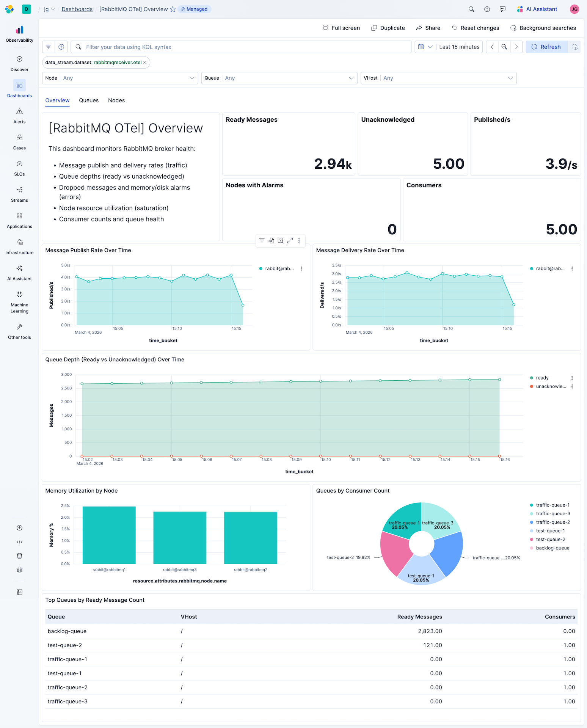Open the D space selector
The width and height of the screenshot is (587, 728).
pos(27,9)
